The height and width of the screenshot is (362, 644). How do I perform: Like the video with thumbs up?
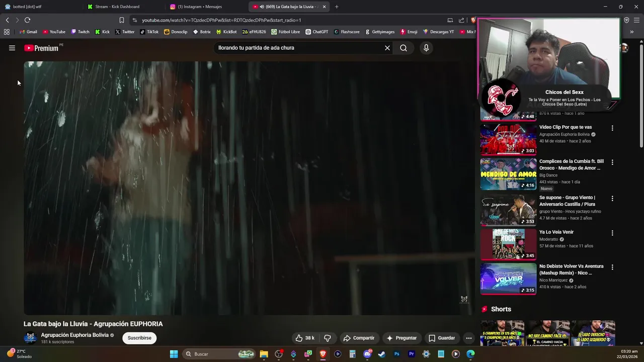tap(305, 338)
